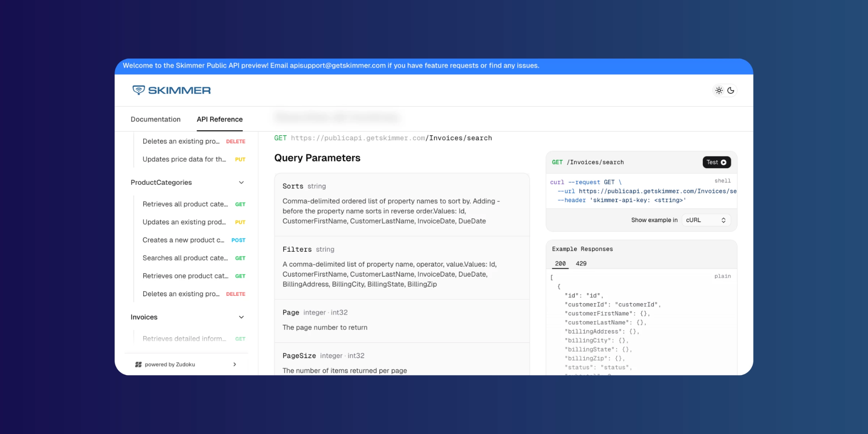Click the DELETE badge under ProductCategories
868x434 pixels.
click(x=236, y=294)
